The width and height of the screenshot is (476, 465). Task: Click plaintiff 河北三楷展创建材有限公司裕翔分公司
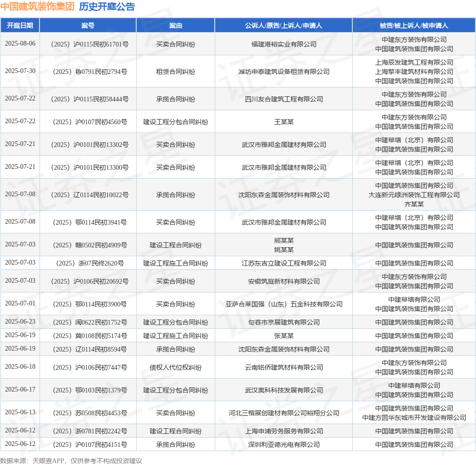(284, 413)
